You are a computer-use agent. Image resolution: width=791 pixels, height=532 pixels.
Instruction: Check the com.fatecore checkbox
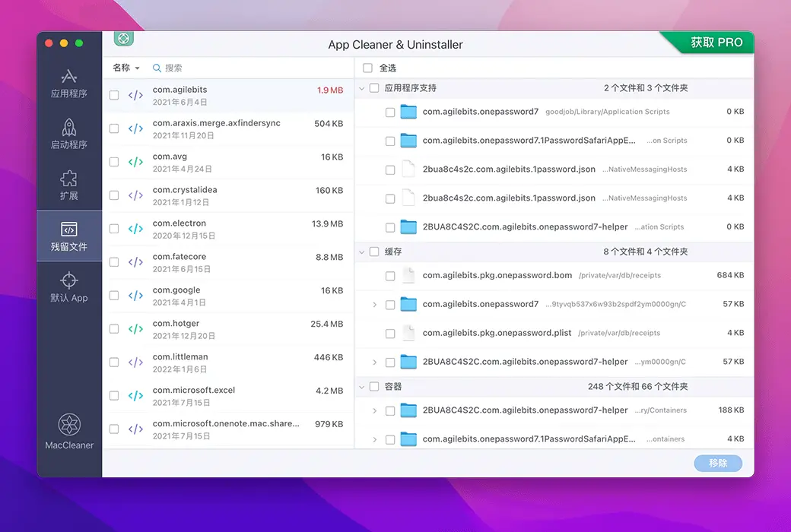pyautogui.click(x=114, y=262)
